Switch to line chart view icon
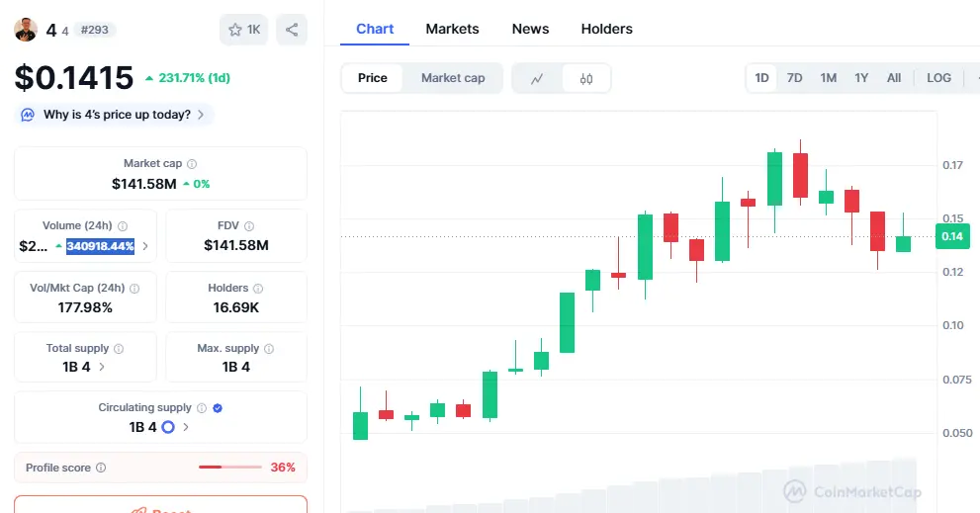The width and height of the screenshot is (980, 513). [537, 79]
